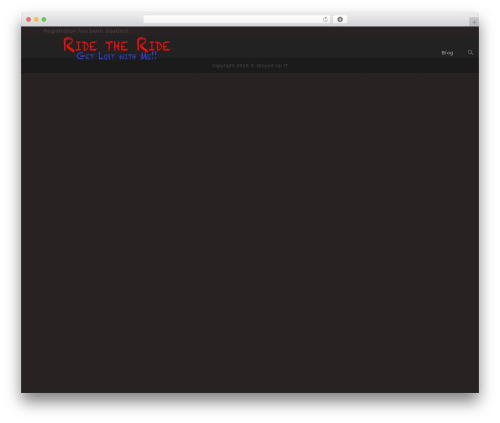The width and height of the screenshot is (500, 423).
Task: Open the Blog menu link
Action: click(447, 53)
